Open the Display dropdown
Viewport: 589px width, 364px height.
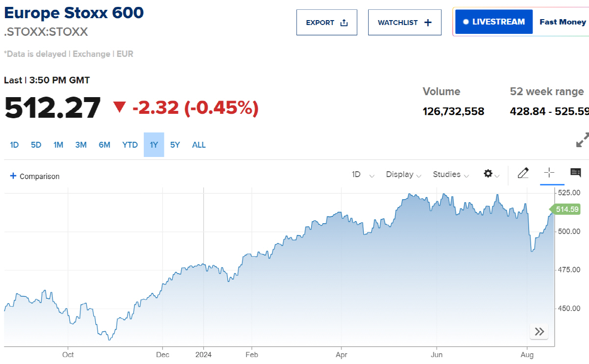pos(403,175)
